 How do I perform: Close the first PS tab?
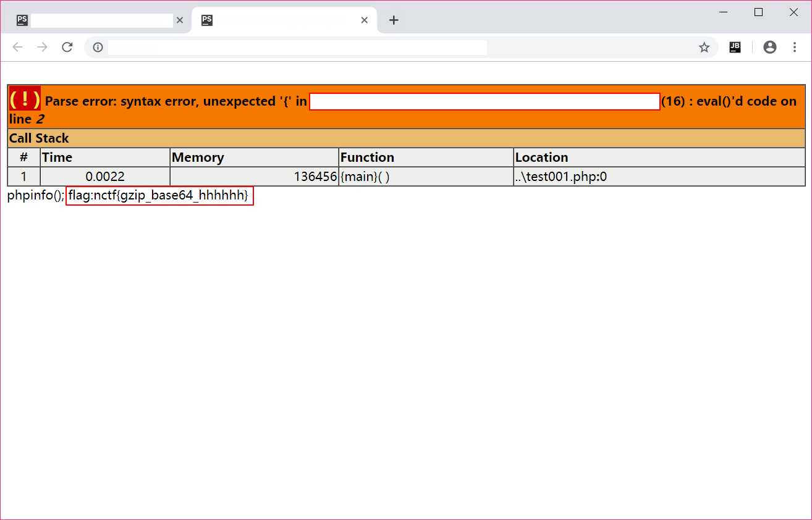click(180, 20)
